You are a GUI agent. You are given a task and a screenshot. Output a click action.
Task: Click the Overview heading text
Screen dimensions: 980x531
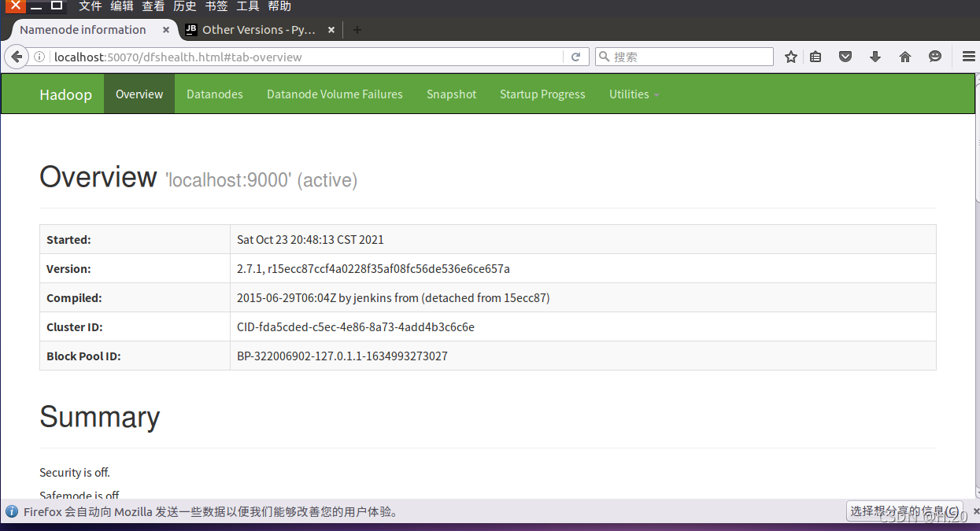(98, 177)
